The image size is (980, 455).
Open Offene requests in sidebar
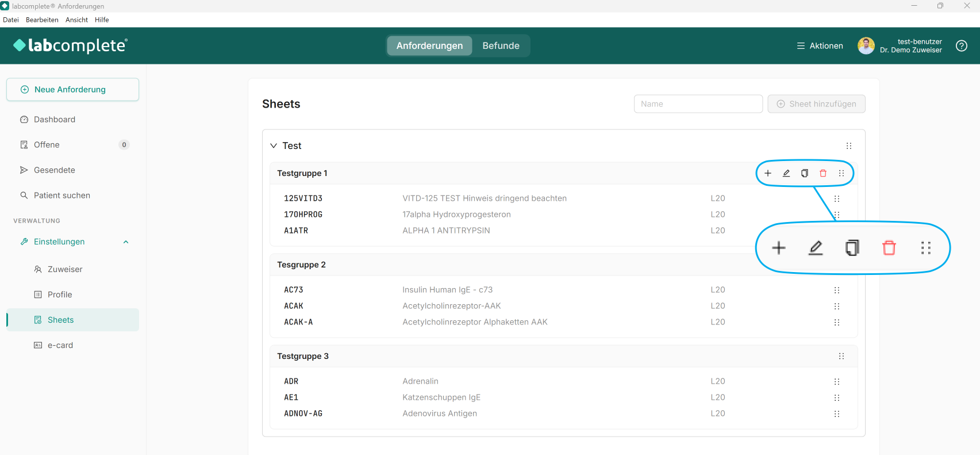[x=72, y=145]
